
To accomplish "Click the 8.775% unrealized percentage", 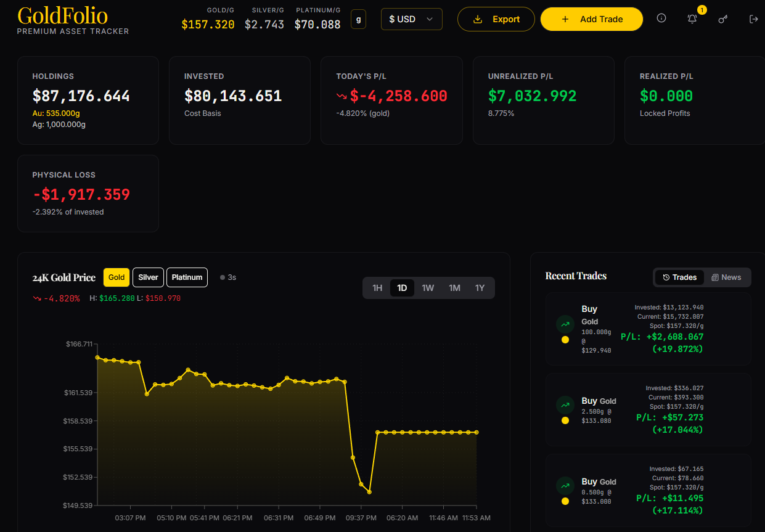I will click(x=501, y=113).
